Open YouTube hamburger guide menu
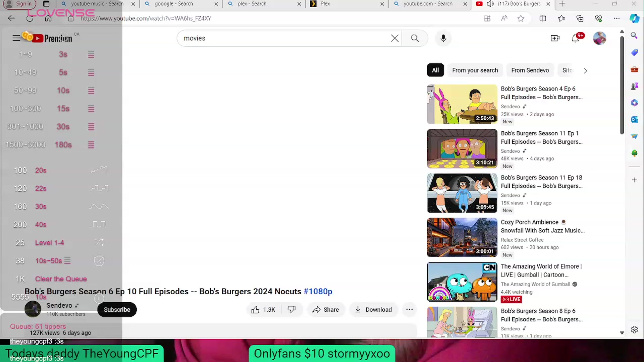The width and height of the screenshot is (644, 362). (x=16, y=38)
